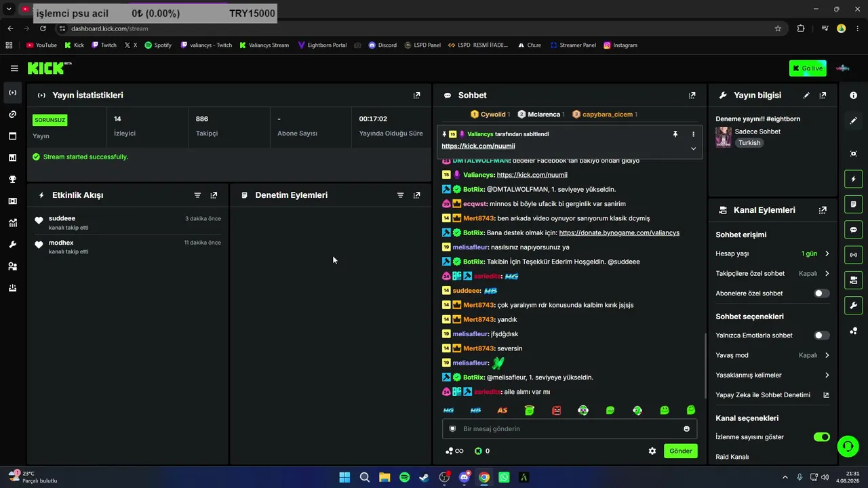Click the chat panel scrollbar
Image resolution: width=868 pixels, height=488 pixels.
(705, 366)
